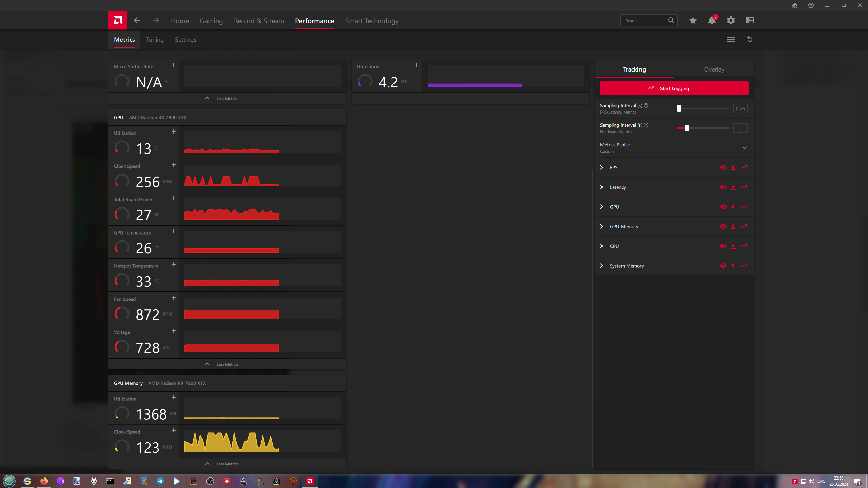Image resolution: width=868 pixels, height=488 pixels.
Task: Switch to the Overlay tab
Action: tap(714, 69)
